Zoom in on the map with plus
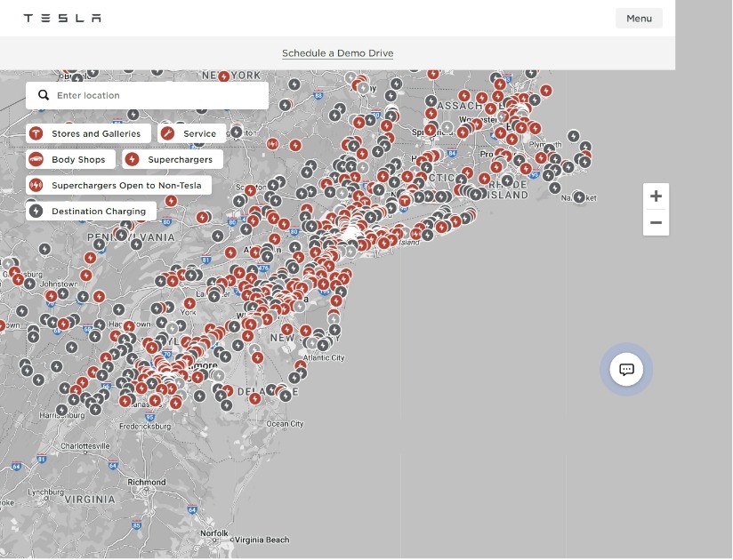Image resolution: width=733 pixels, height=560 pixels. coord(656,196)
